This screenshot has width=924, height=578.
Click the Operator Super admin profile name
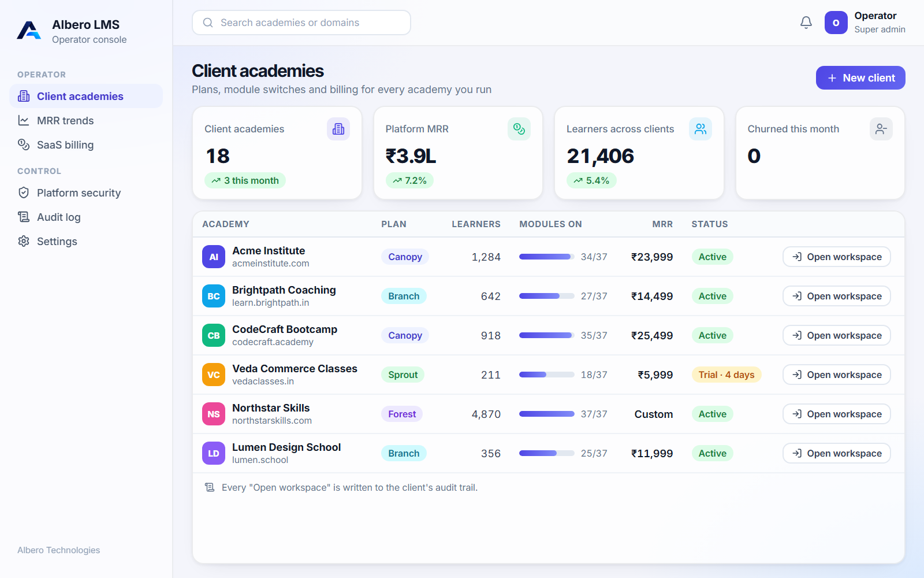880,23
